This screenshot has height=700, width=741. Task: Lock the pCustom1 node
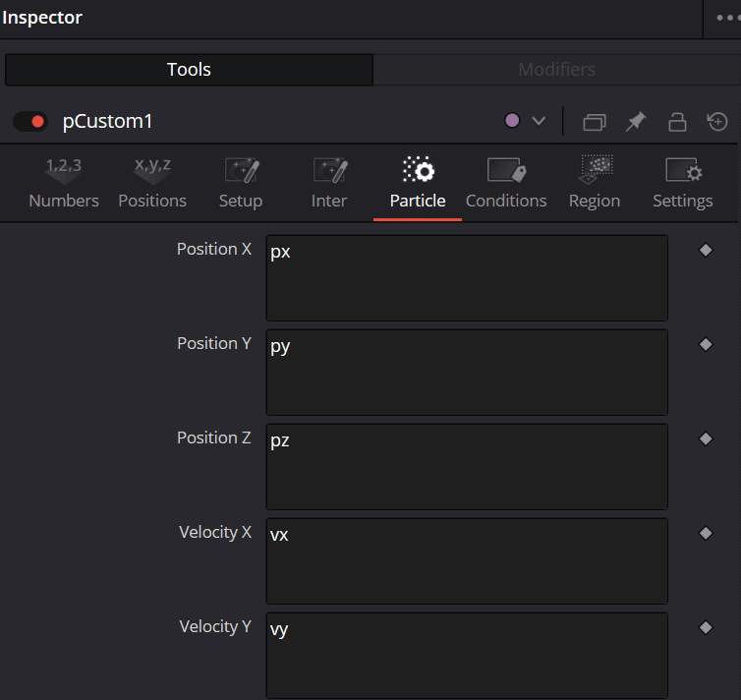[x=677, y=122]
